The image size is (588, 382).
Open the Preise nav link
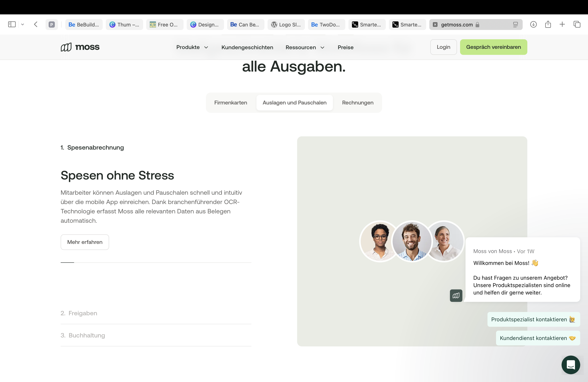coord(345,47)
